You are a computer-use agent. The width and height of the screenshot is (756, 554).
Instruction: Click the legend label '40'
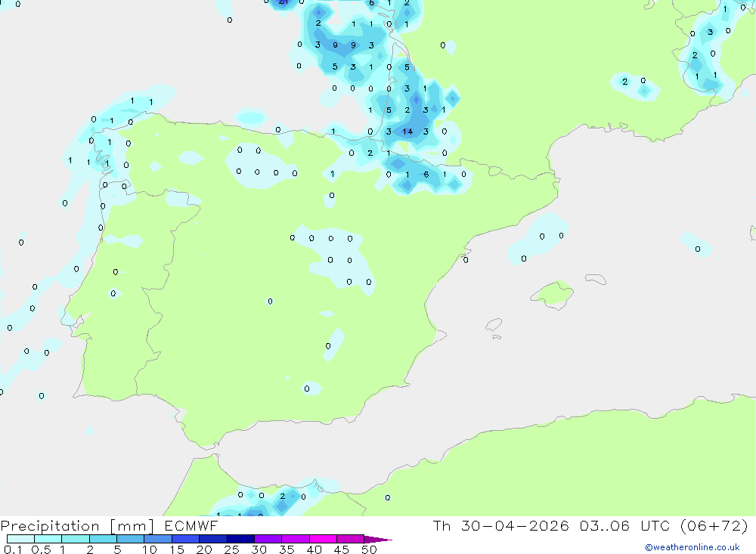(314, 549)
